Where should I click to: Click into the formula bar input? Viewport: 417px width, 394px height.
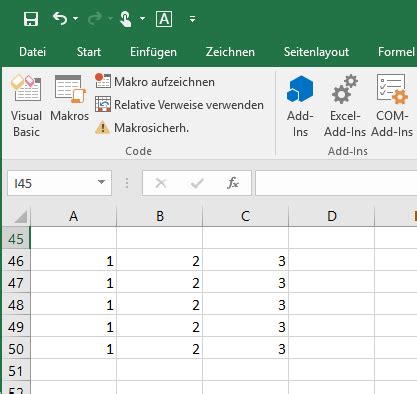336,183
